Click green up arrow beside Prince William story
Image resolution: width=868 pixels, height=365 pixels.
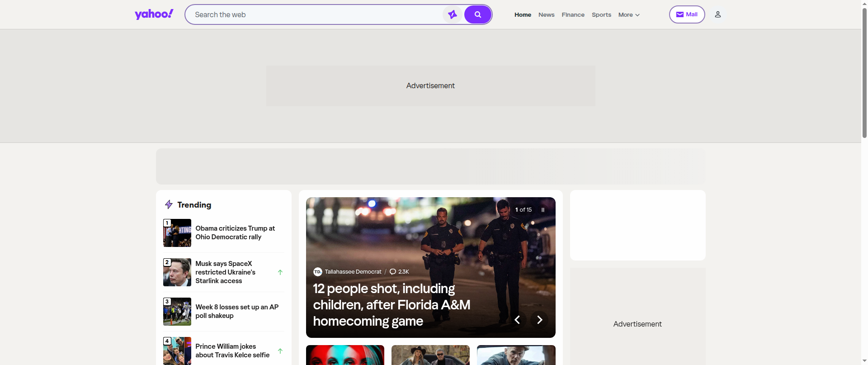(280, 351)
